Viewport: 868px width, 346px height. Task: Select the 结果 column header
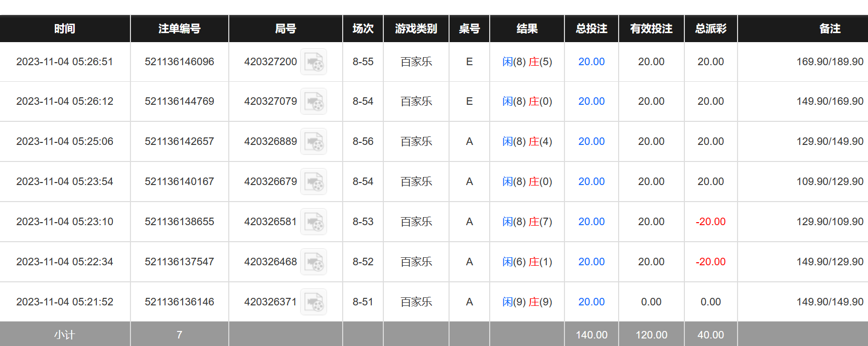[527, 29]
